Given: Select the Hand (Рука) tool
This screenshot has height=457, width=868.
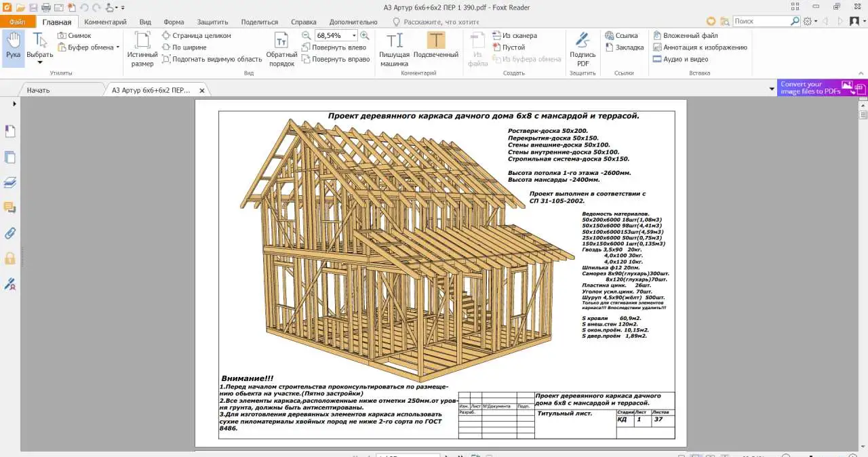Looking at the screenshot, I should 13,47.
